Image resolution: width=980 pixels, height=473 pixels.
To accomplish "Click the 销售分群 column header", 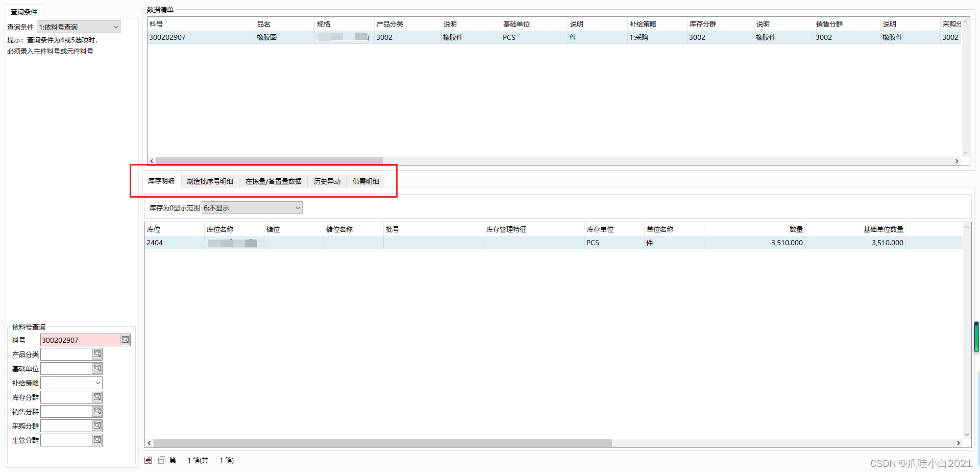I will coord(847,24).
